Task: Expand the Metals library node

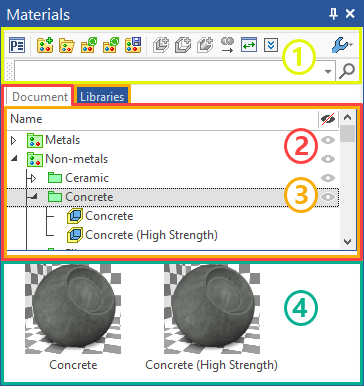Action: 13,140
